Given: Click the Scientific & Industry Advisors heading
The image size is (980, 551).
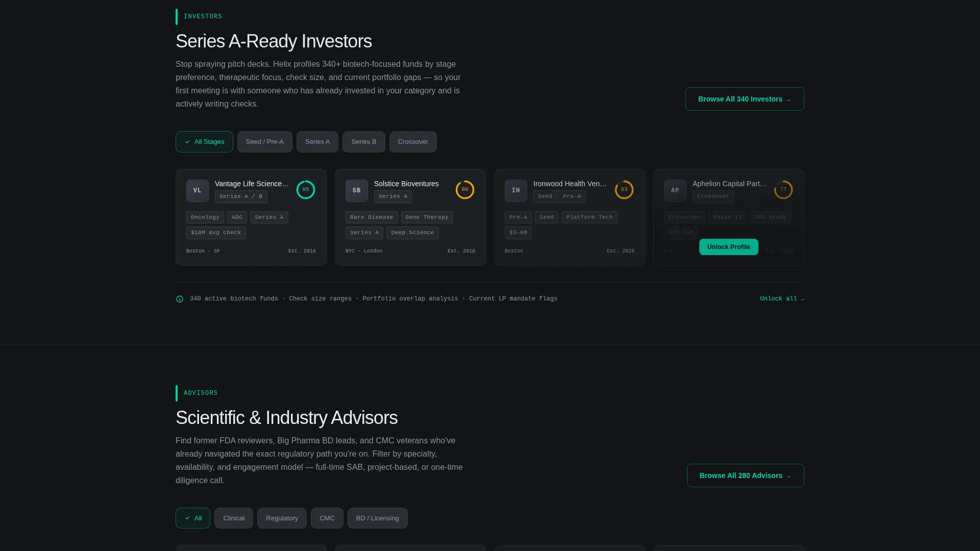Looking at the screenshot, I should tap(286, 418).
